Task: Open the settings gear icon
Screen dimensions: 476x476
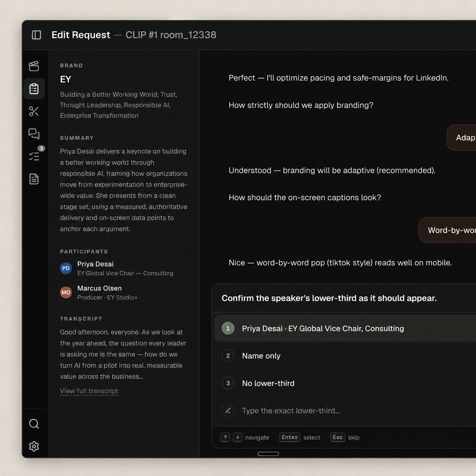Action: point(34,446)
